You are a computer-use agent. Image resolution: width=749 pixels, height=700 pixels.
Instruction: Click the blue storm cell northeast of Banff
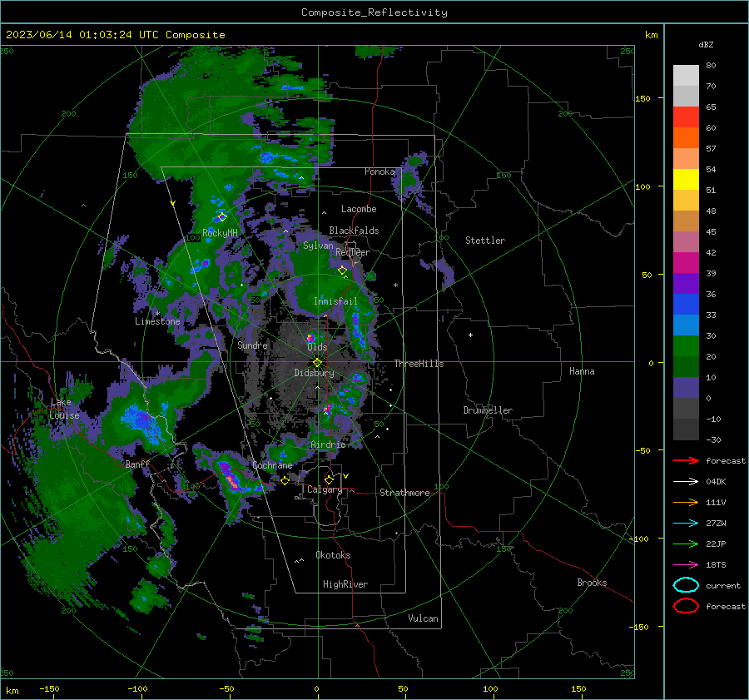coord(141,422)
